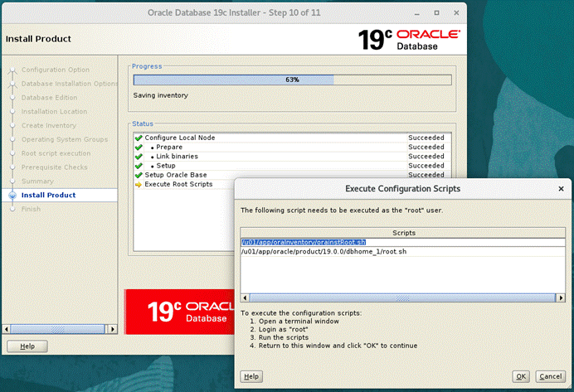The image size is (574, 392).
Task: Select Summary step in sidebar
Action: tap(37, 181)
